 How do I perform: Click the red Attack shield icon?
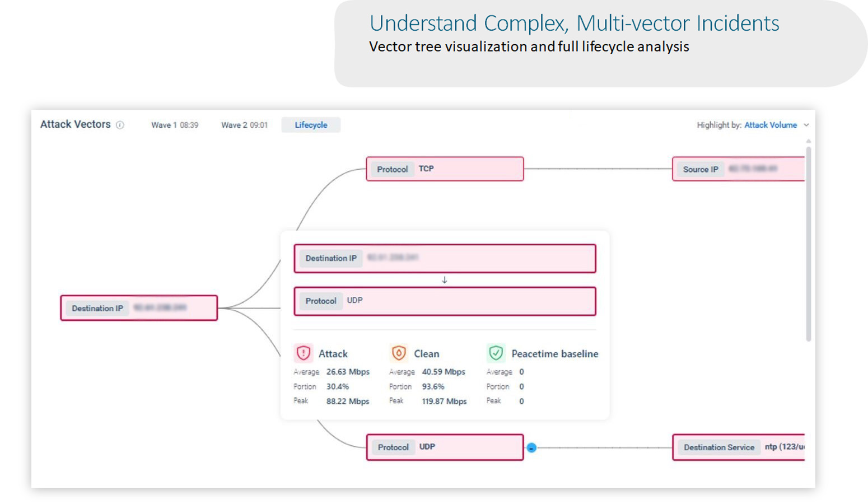[303, 353]
